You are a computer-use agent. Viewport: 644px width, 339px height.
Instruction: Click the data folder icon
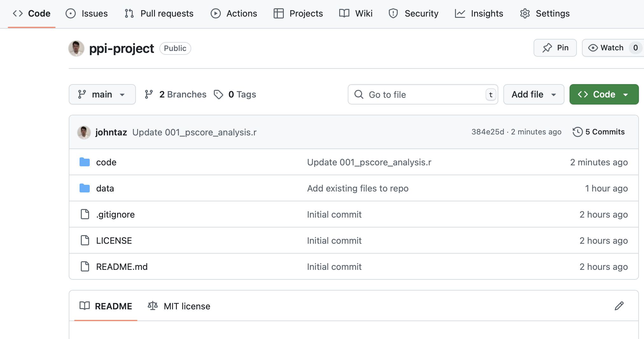point(85,188)
